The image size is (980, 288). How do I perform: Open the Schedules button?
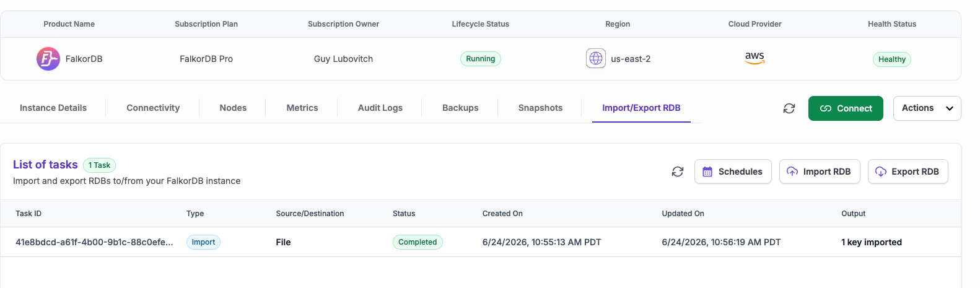[x=733, y=172]
